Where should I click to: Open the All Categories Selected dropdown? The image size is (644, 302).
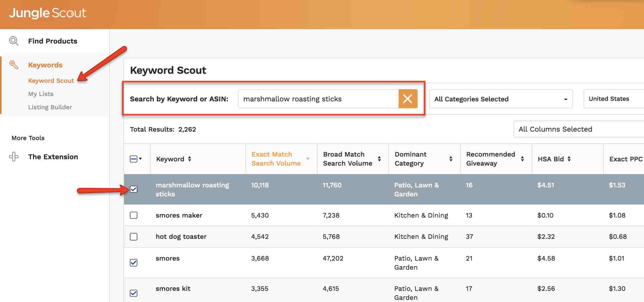click(x=501, y=99)
